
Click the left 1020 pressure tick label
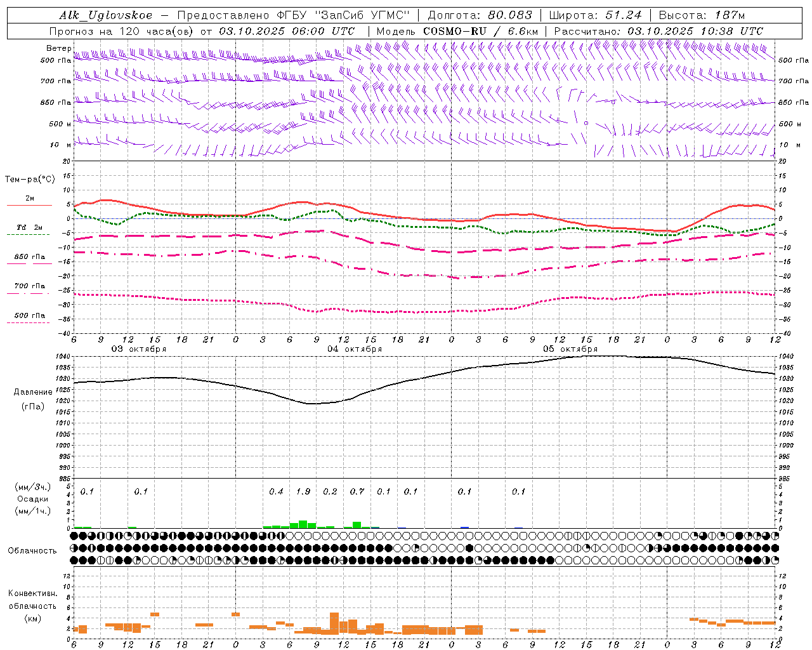tap(63, 401)
